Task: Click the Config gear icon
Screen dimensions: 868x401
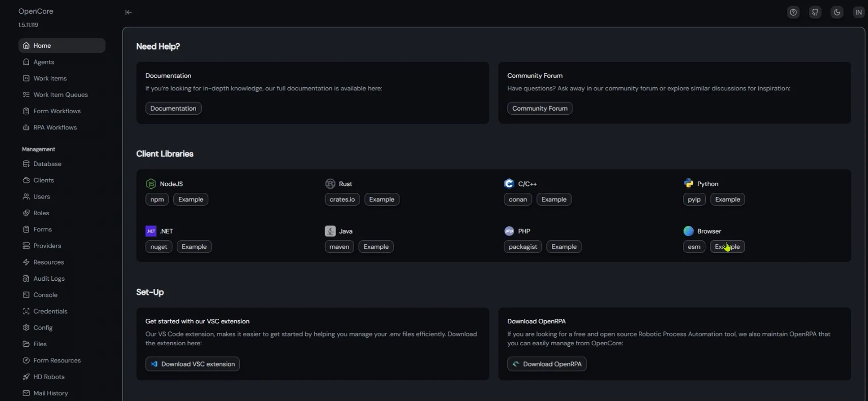Action: (26, 328)
